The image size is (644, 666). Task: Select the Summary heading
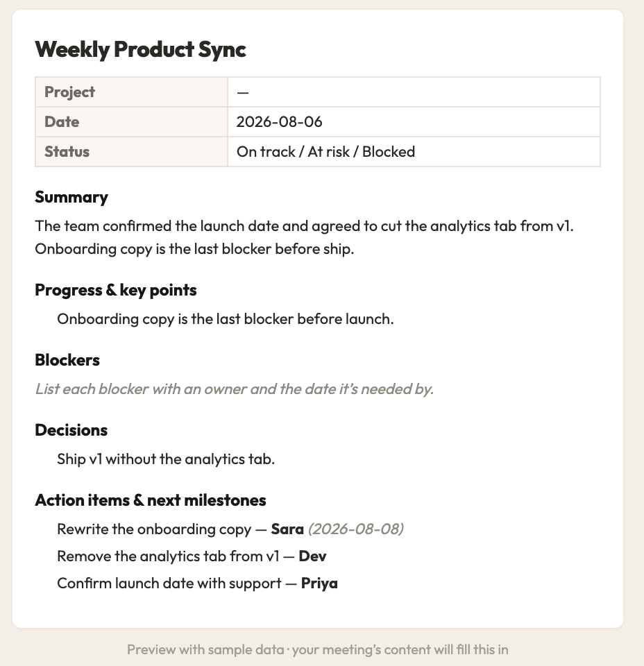point(71,197)
